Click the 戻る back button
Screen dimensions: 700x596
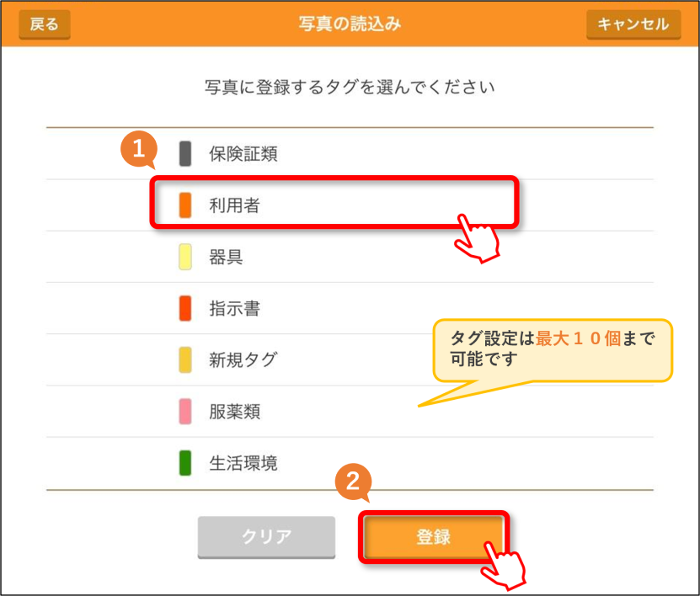(x=44, y=24)
